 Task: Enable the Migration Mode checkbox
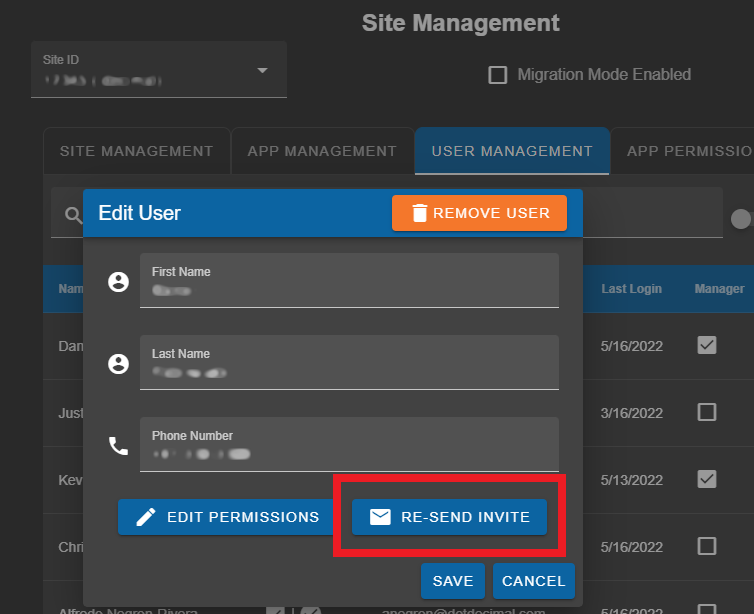pos(497,75)
